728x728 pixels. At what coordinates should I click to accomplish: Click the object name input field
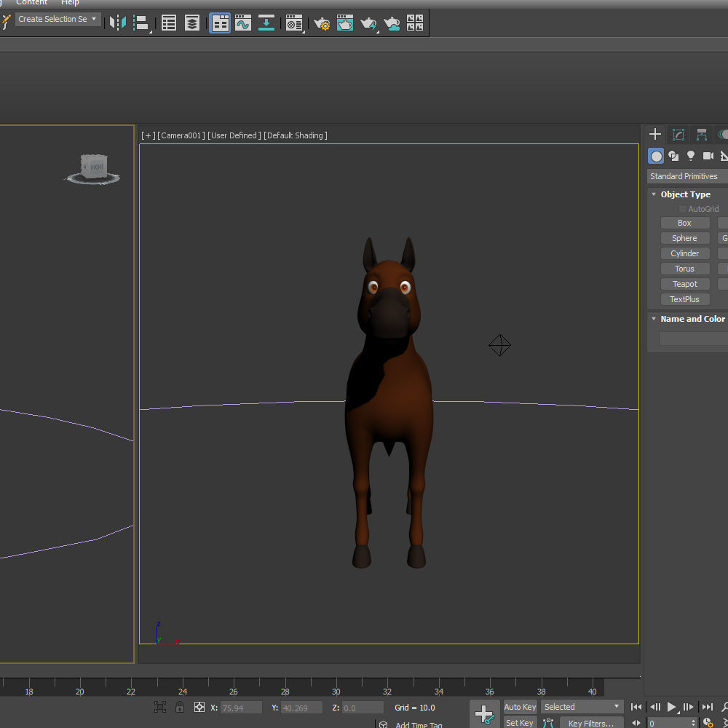[x=693, y=339]
